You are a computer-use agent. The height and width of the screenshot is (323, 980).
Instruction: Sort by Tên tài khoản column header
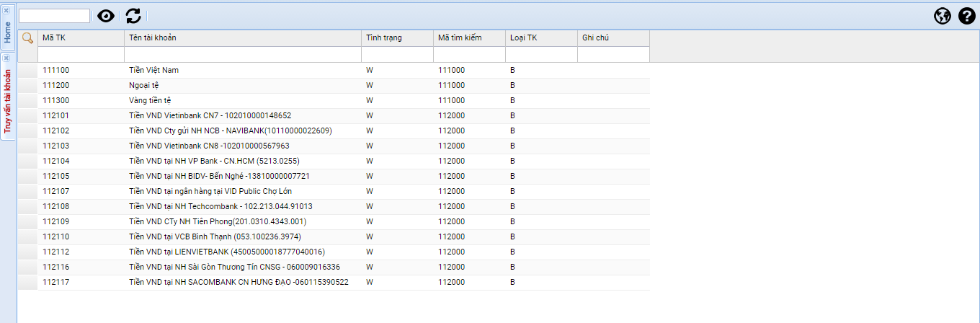tap(243, 38)
